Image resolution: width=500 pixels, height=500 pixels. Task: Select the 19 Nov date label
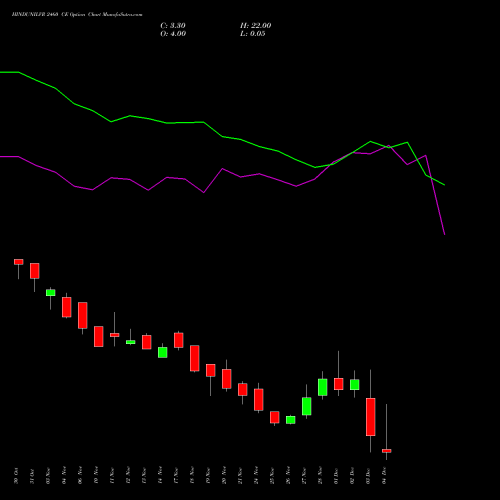pos(208,476)
